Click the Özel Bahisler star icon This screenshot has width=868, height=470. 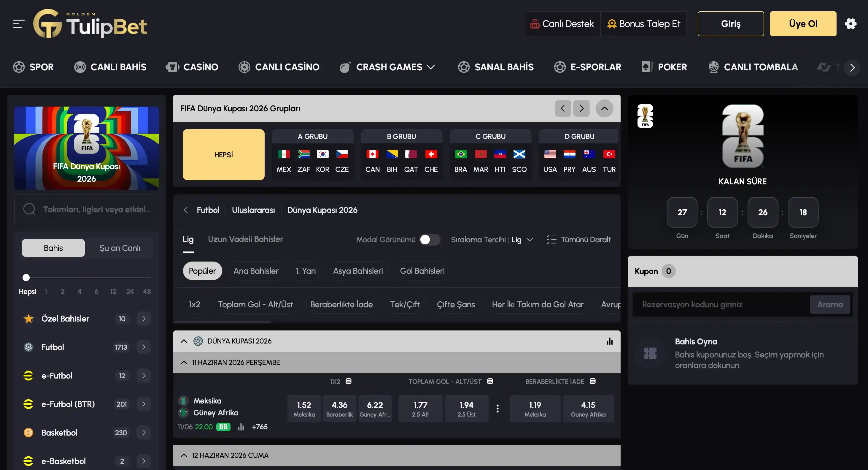point(29,319)
